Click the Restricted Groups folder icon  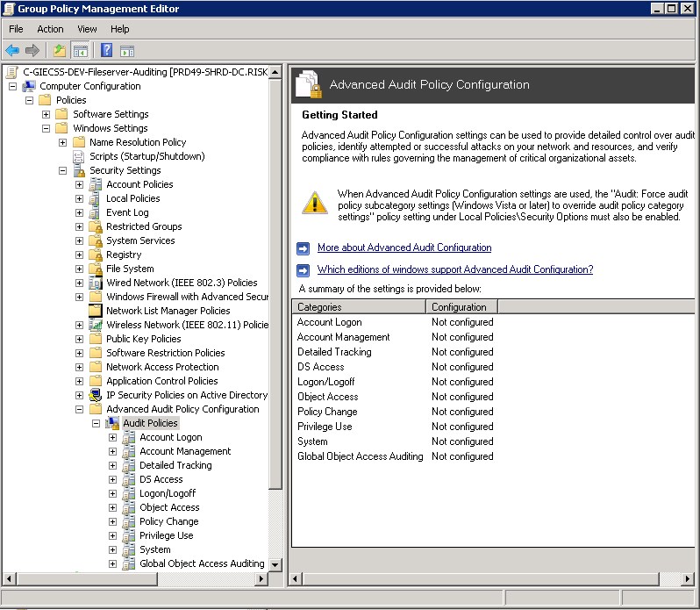[96, 226]
